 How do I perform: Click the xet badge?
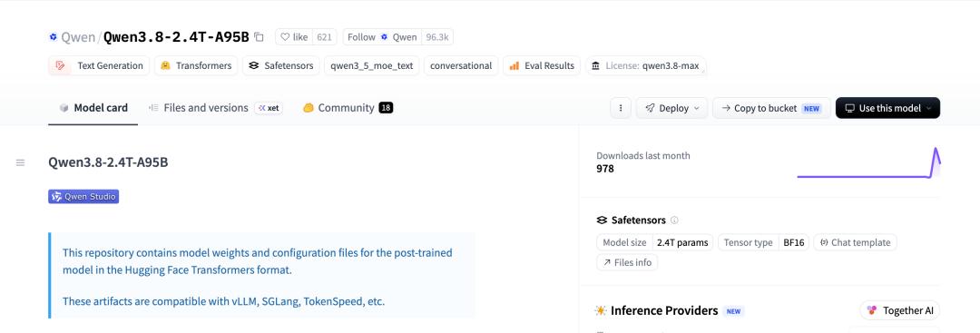coord(269,108)
